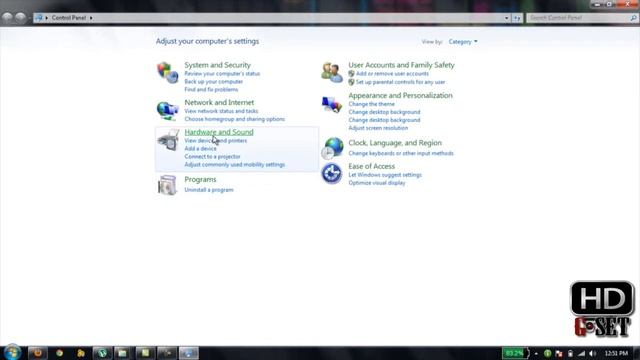640x360 pixels.
Task: Click the Appearance and Personalization icon
Action: (331, 105)
